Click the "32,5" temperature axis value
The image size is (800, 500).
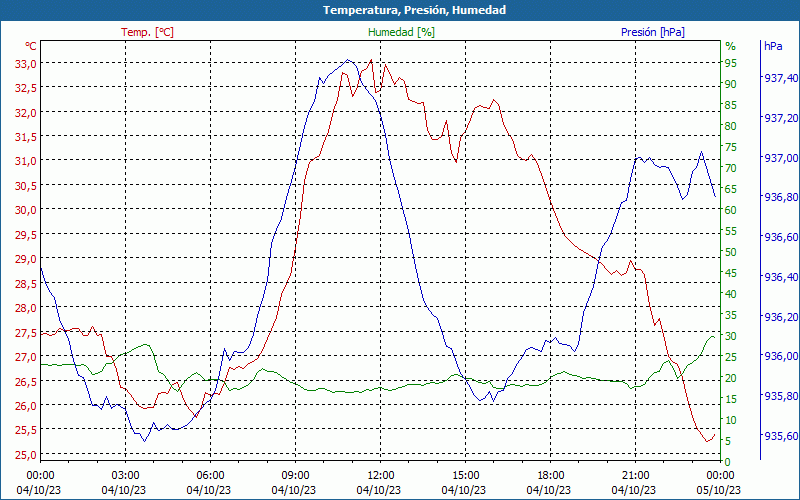coord(26,88)
